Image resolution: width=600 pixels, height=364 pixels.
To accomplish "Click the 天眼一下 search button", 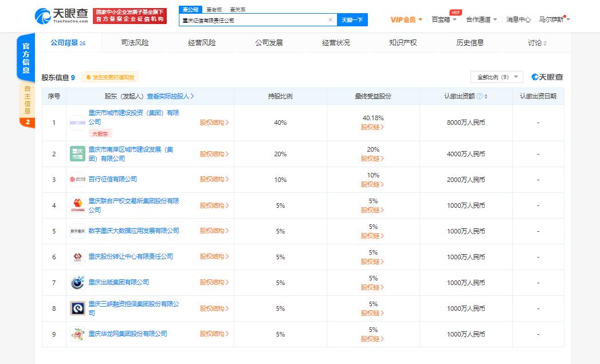I will tap(351, 19).
